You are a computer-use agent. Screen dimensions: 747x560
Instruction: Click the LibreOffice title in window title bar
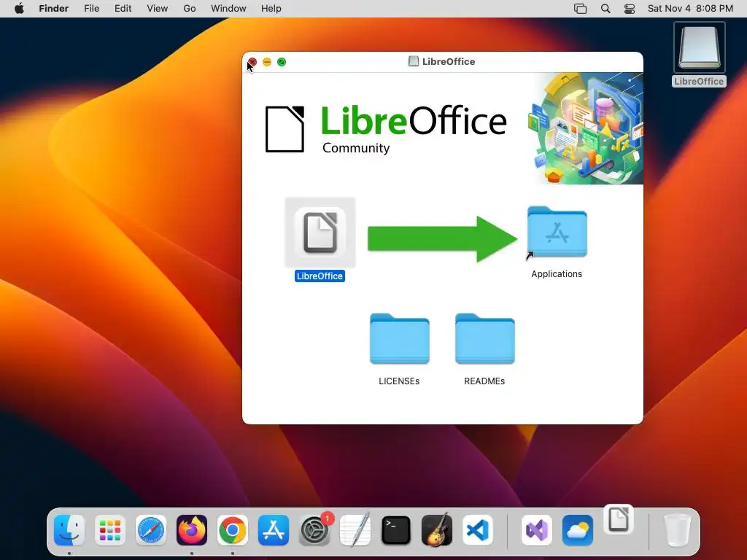coord(449,61)
